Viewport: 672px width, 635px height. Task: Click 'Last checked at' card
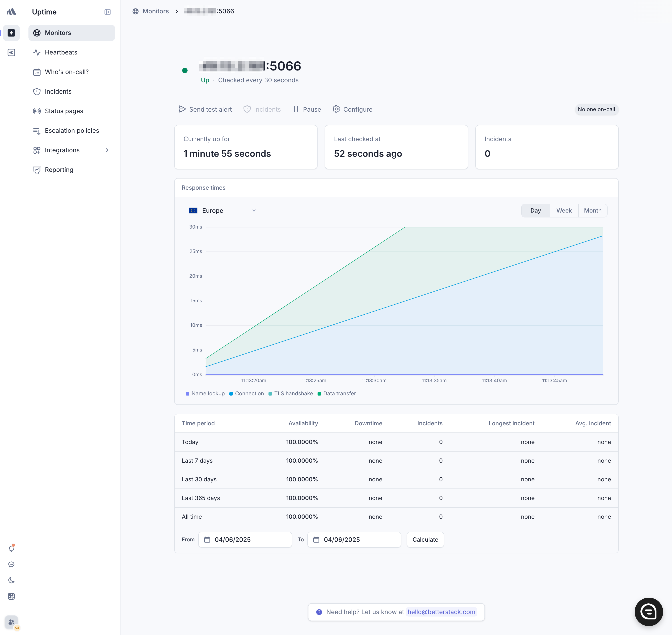click(x=396, y=147)
